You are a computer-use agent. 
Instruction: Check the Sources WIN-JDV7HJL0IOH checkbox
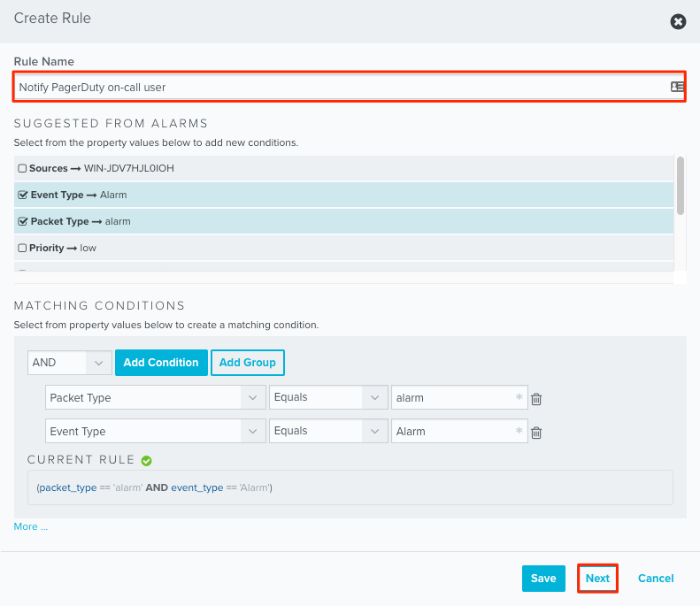[x=22, y=168]
